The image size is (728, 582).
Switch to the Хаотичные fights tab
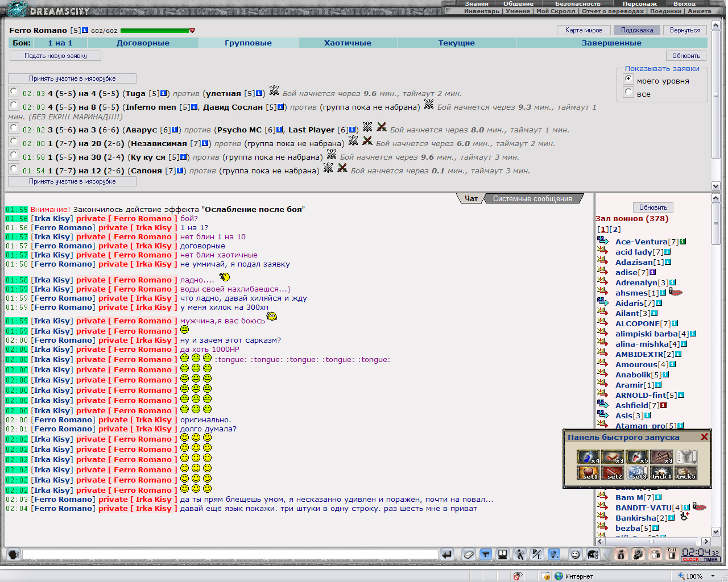coord(348,43)
